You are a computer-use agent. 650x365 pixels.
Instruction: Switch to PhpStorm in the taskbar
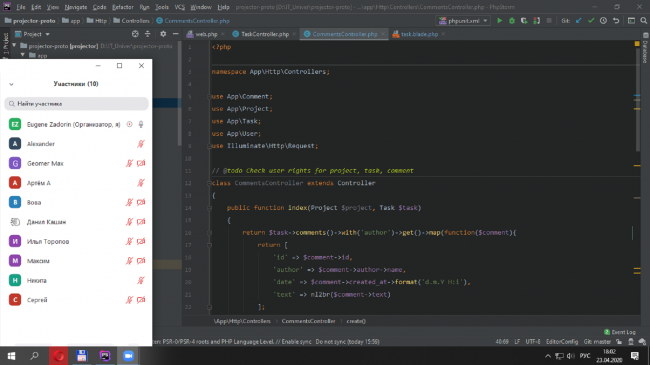[105, 356]
